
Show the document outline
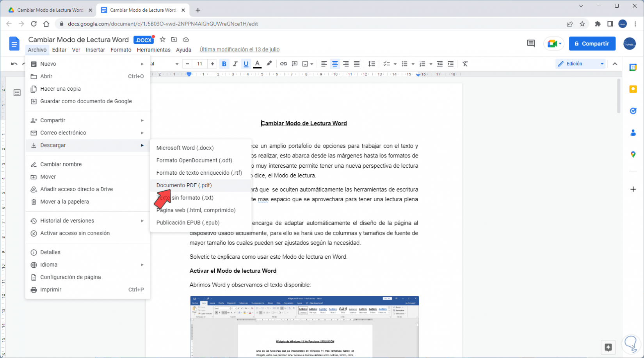coord(17,93)
